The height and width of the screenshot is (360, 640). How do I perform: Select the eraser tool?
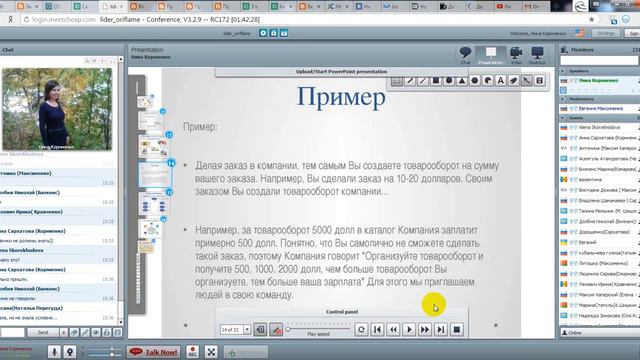click(x=513, y=81)
